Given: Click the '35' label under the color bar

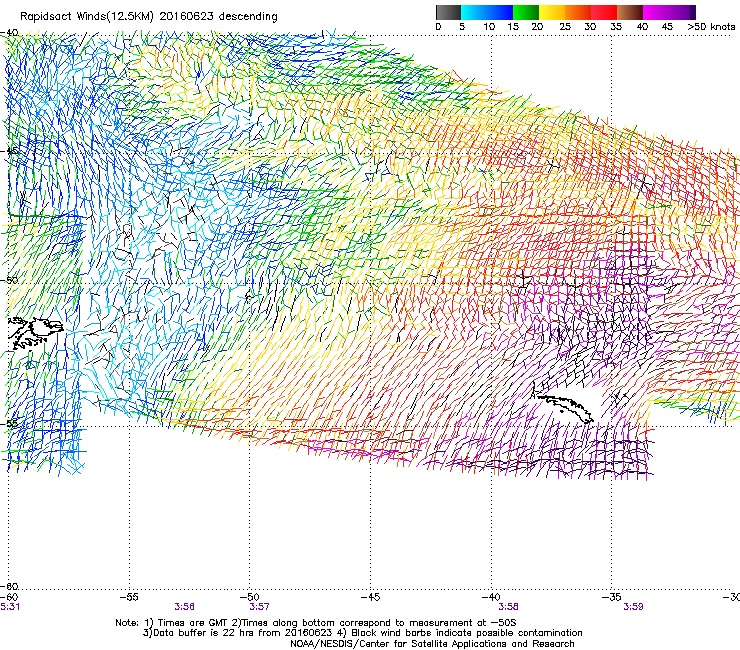Looking at the screenshot, I should point(616,27).
